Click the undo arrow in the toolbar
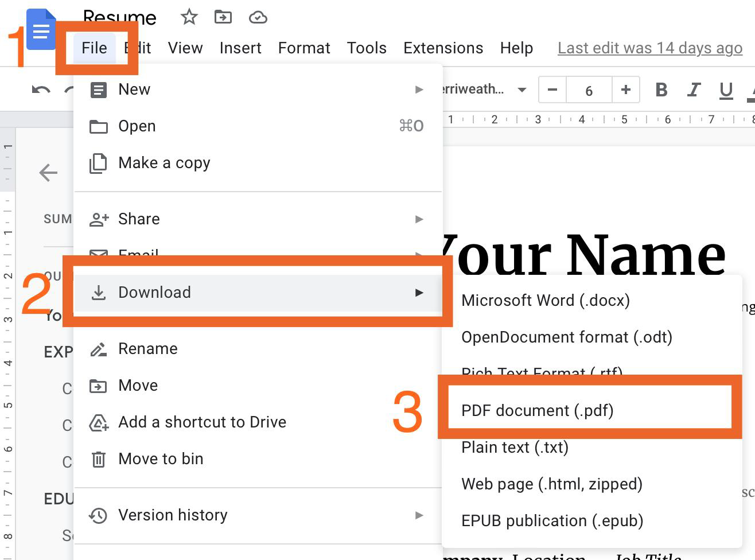The width and height of the screenshot is (755, 560). tap(41, 90)
